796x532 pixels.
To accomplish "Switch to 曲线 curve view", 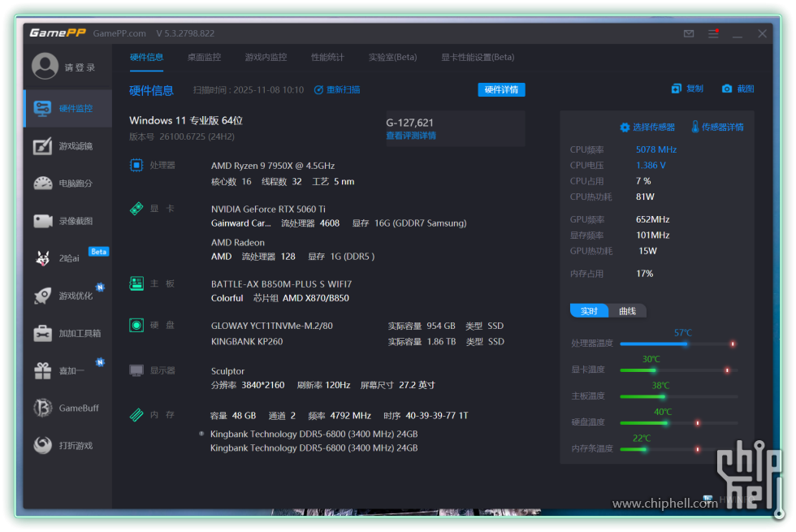I will tap(627, 311).
